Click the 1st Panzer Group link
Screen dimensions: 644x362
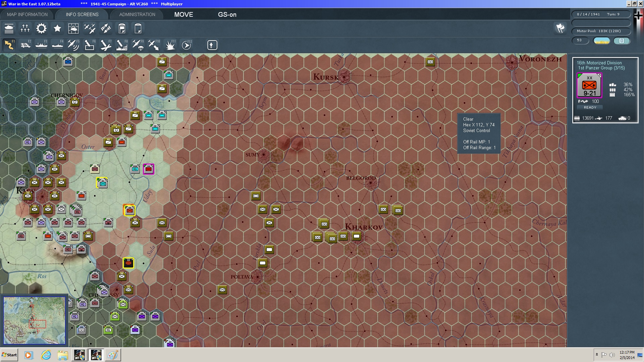[601, 68]
